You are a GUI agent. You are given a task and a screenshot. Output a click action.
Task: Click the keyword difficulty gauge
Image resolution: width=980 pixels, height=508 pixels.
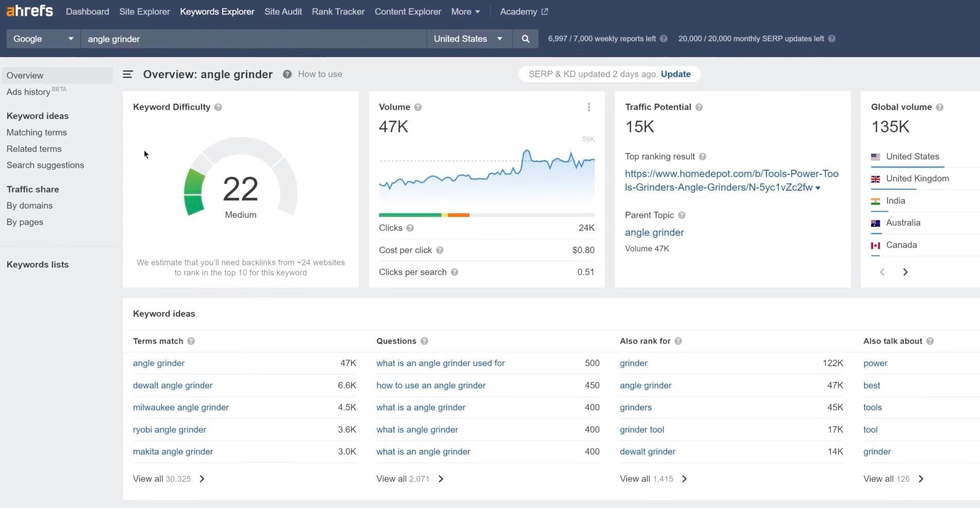241,176
